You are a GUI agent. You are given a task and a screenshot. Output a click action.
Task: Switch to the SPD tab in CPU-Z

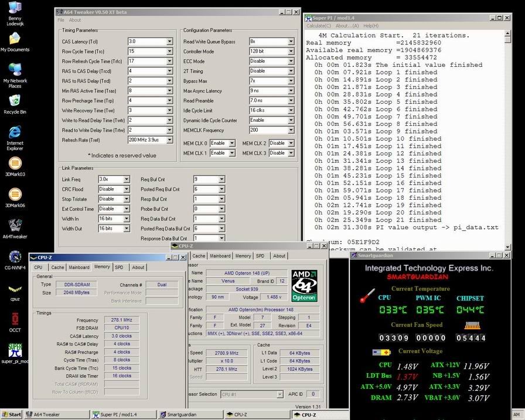click(x=119, y=267)
